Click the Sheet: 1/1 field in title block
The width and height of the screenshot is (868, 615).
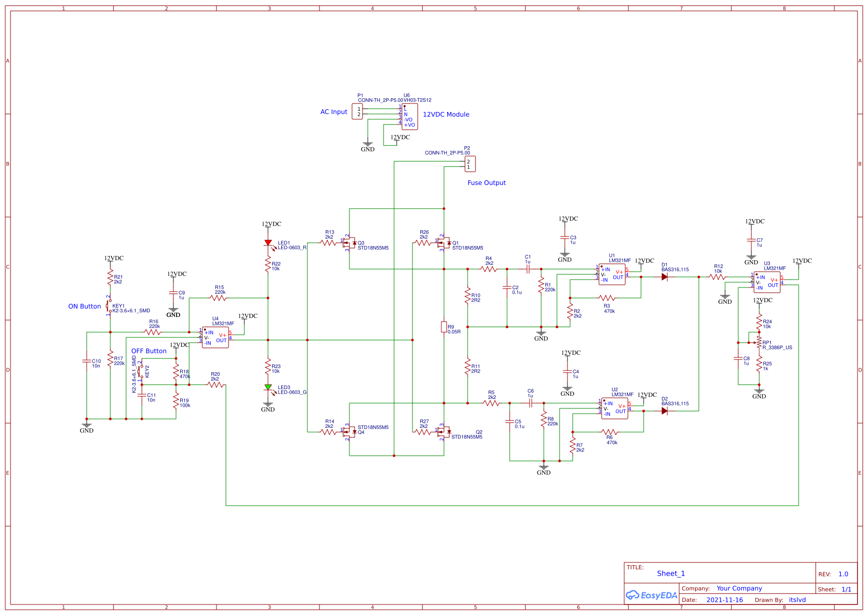[835, 589]
